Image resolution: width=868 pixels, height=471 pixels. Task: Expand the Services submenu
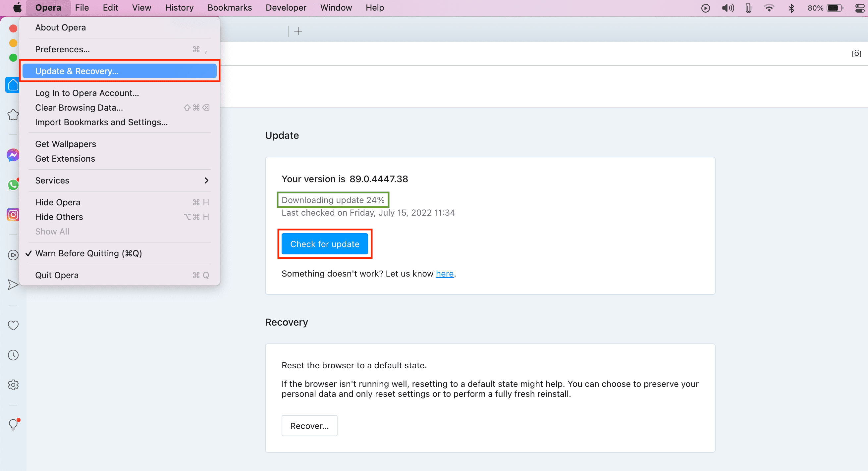120,180
